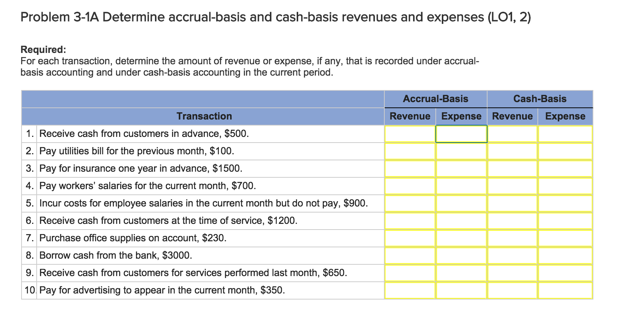The width and height of the screenshot is (644, 326).
Task: Click Accrual-Basis Revenue cell for transaction 1
Action: 410,134
